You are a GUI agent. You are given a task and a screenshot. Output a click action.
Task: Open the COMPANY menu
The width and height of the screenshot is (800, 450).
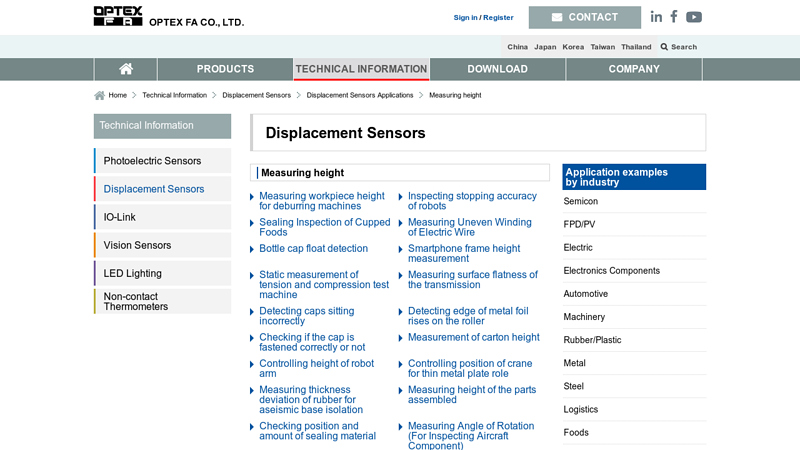(634, 69)
